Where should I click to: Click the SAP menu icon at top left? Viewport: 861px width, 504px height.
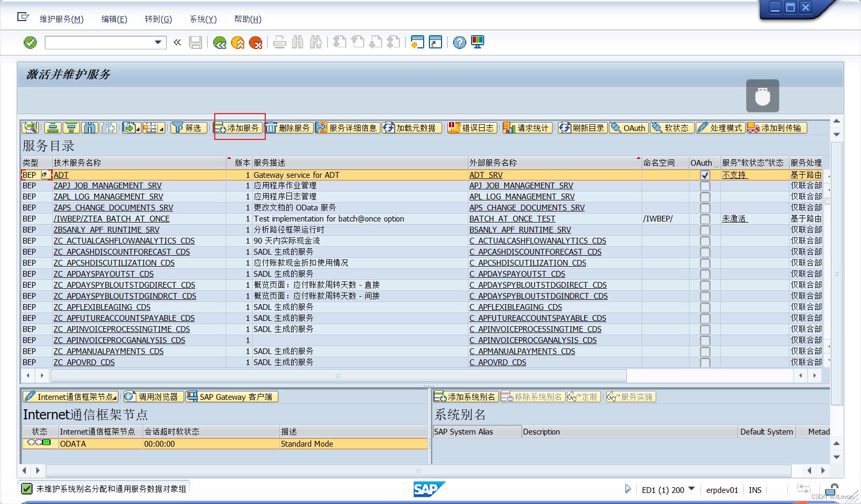pos(23,17)
